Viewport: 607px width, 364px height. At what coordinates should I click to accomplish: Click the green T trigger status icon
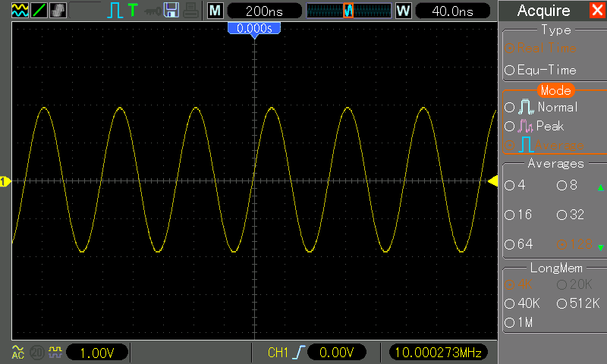coord(133,10)
